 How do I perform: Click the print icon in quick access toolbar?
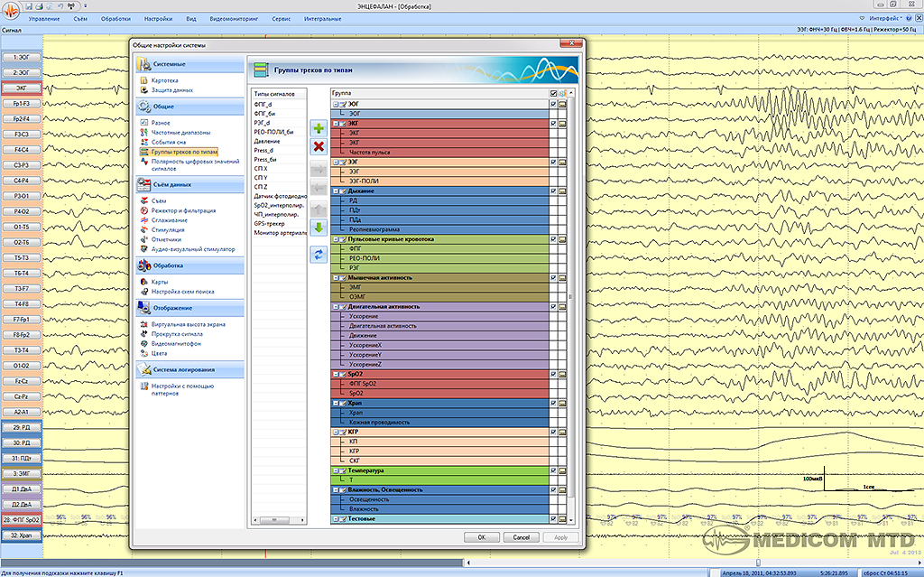coord(39,6)
